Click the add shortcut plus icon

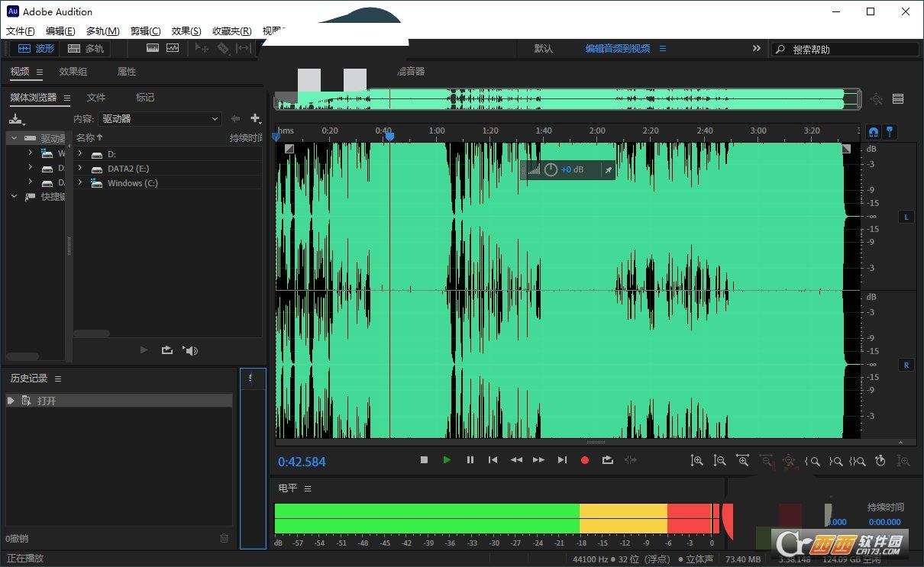click(256, 119)
